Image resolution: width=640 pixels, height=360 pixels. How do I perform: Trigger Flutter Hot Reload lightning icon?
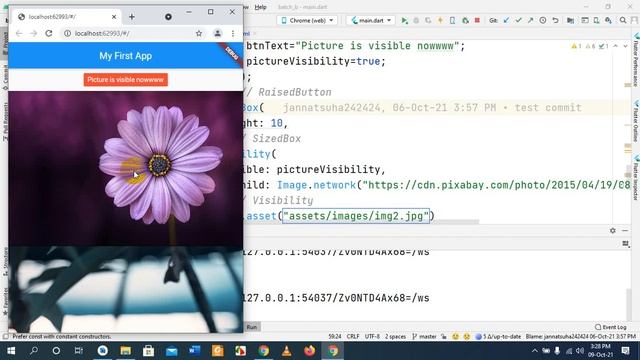[x=440, y=20]
